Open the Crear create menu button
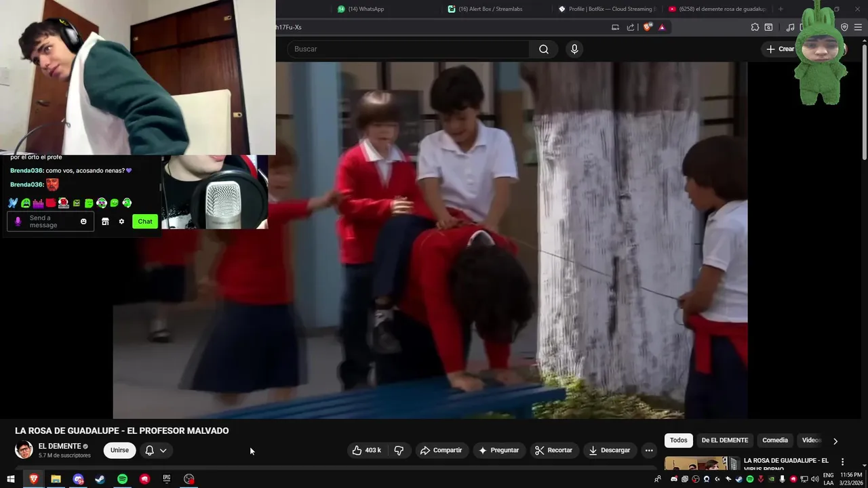868x488 pixels. [x=780, y=49]
